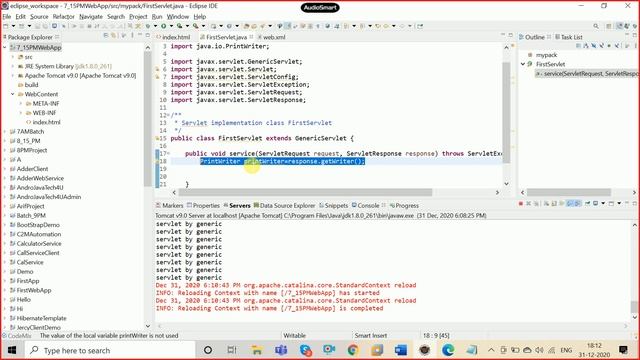Open the Navigate menu

click(91, 17)
